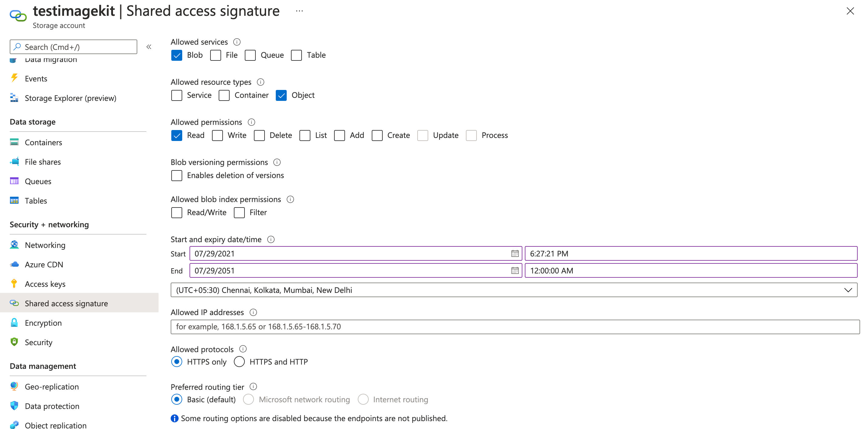Click the calendar icon beside the Start date

click(514, 253)
